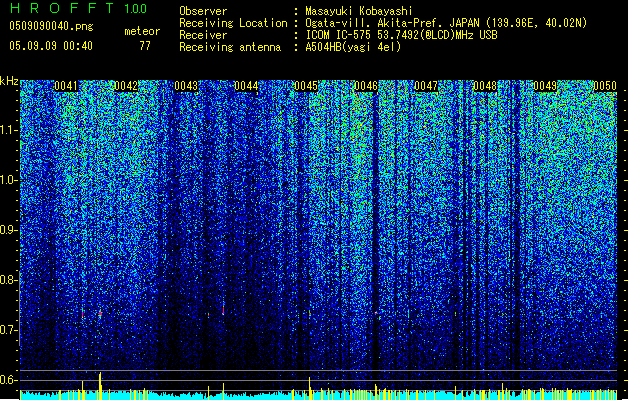This screenshot has width=629, height=400.
Task: Click the 0.6 frequency axis label
Action: pyautogui.click(x=9, y=380)
